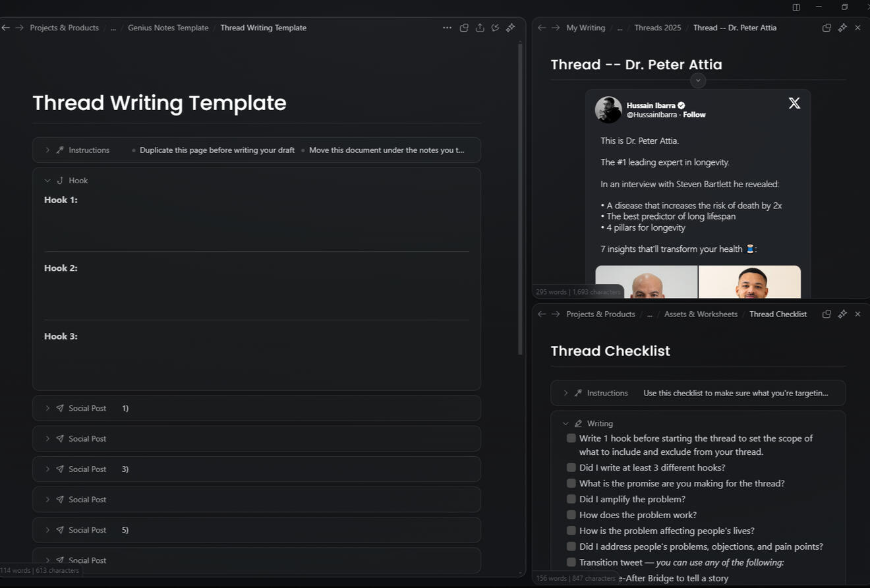Check the 'Transition tweet' checkbox
The image size is (870, 588).
571,562
